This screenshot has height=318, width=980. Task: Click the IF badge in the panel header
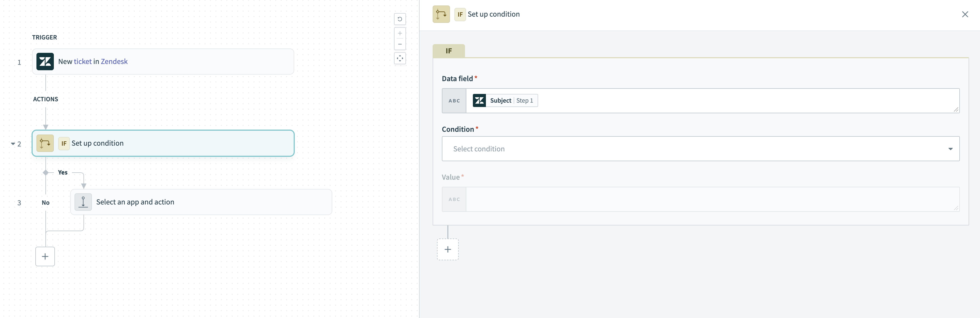click(460, 14)
